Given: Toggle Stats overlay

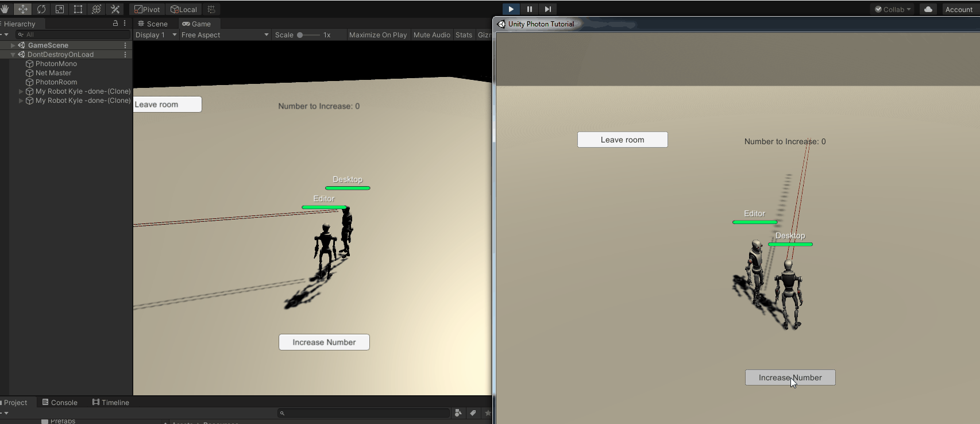Looking at the screenshot, I should 464,35.
